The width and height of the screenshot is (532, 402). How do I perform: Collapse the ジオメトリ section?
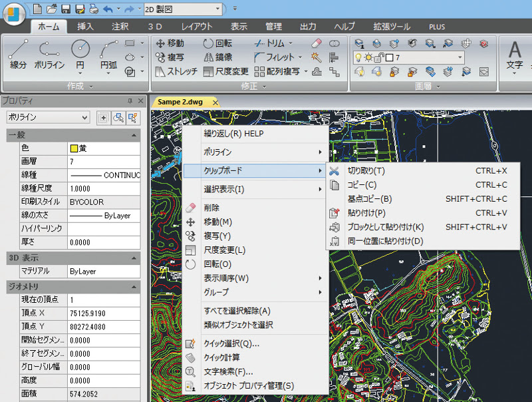pyautogui.click(x=134, y=287)
